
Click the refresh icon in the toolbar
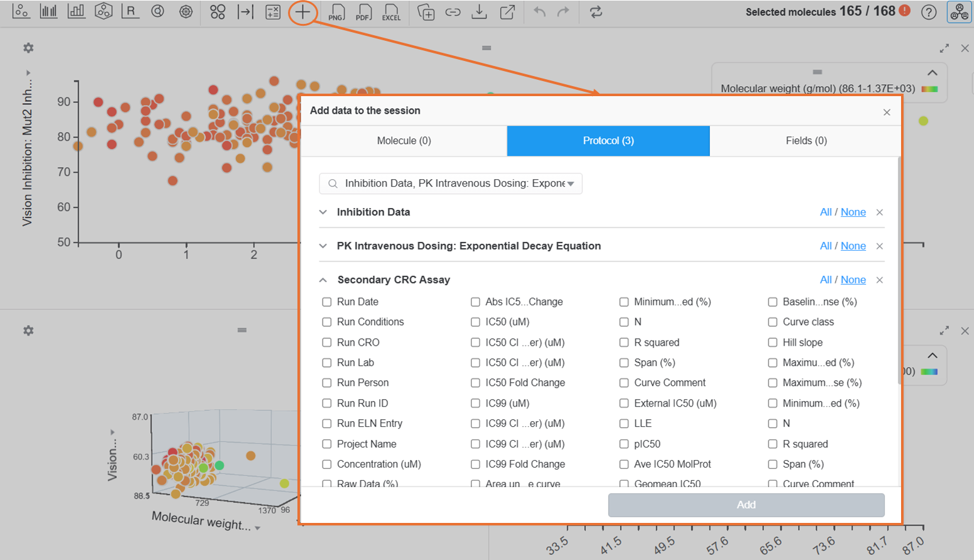click(x=595, y=11)
